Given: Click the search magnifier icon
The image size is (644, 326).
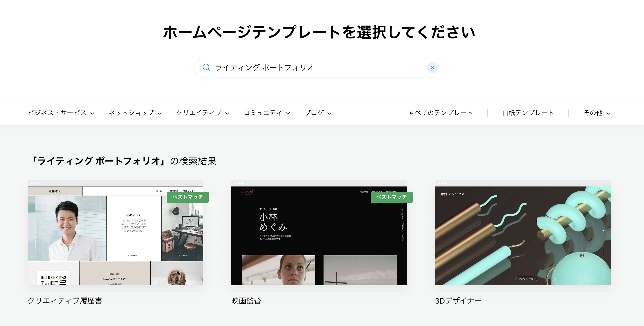Looking at the screenshot, I should [206, 67].
